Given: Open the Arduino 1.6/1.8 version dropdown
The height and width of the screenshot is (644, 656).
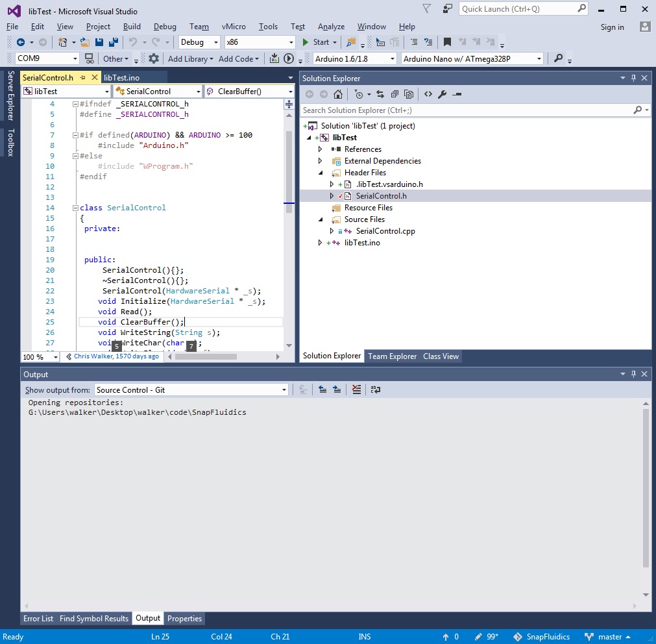Looking at the screenshot, I should (354, 58).
